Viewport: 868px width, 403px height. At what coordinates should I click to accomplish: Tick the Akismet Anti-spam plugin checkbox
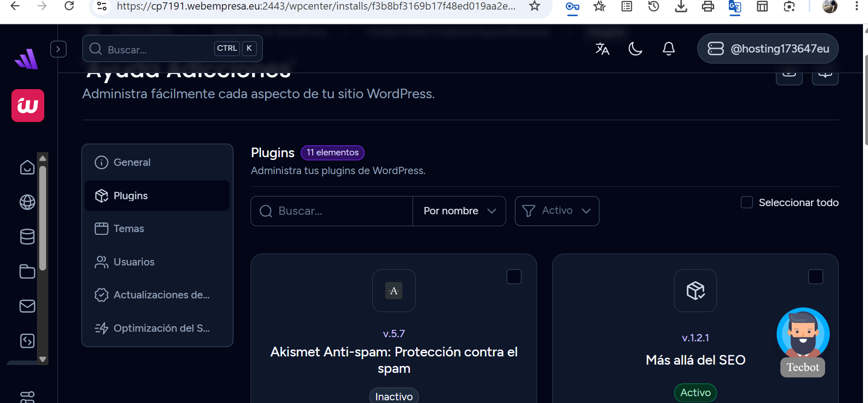[x=514, y=276]
